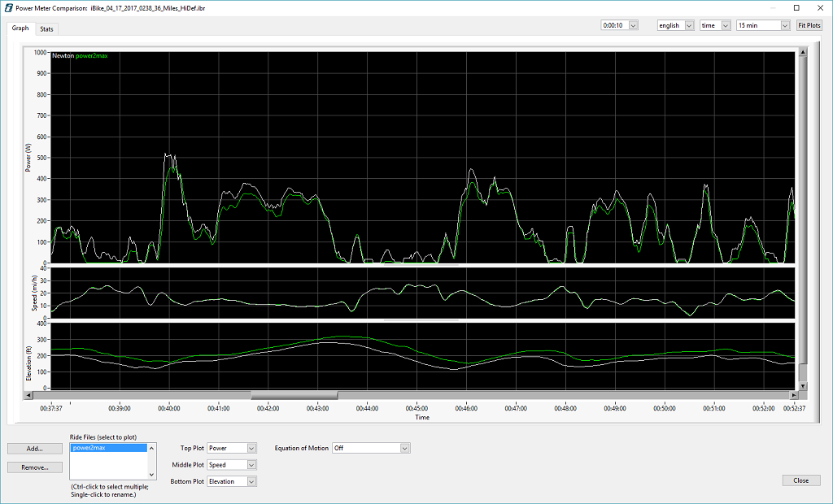Click the graph's vertical scrollbar down arrow

click(803, 388)
